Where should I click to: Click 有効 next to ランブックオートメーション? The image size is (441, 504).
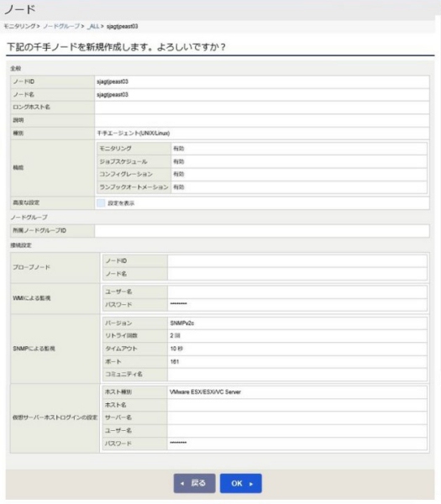[x=179, y=187]
